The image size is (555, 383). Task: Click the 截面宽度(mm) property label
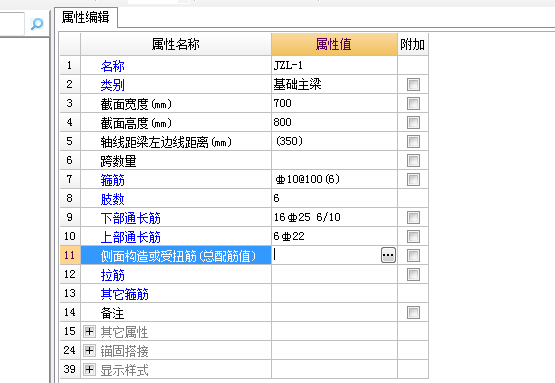coord(136,104)
